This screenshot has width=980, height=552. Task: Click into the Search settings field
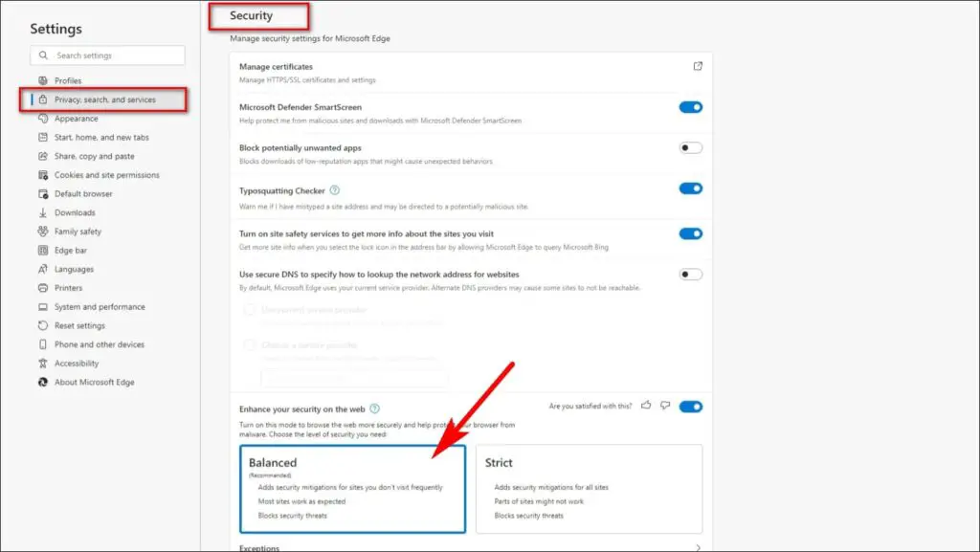[107, 55]
